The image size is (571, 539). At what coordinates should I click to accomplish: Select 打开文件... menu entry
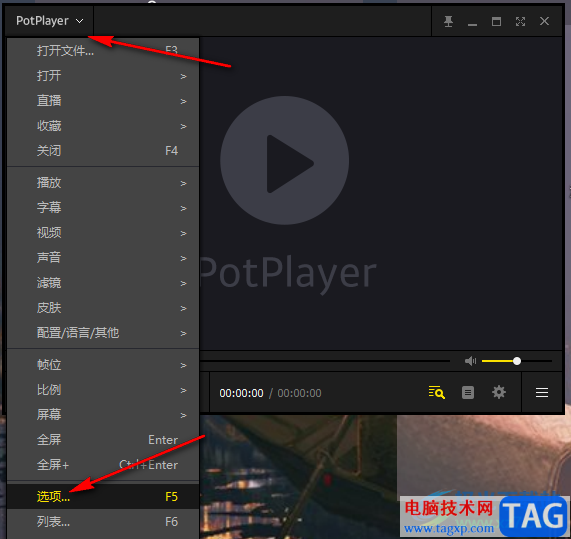pos(103,51)
